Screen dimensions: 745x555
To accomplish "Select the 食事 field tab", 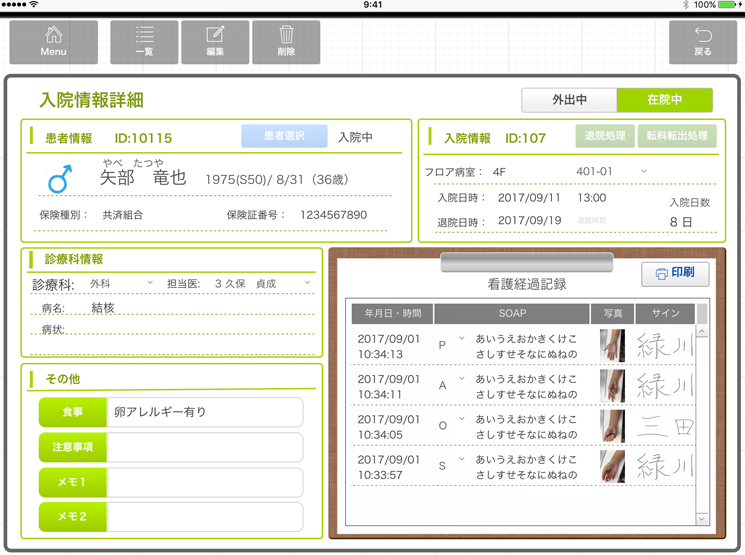I will [72, 412].
